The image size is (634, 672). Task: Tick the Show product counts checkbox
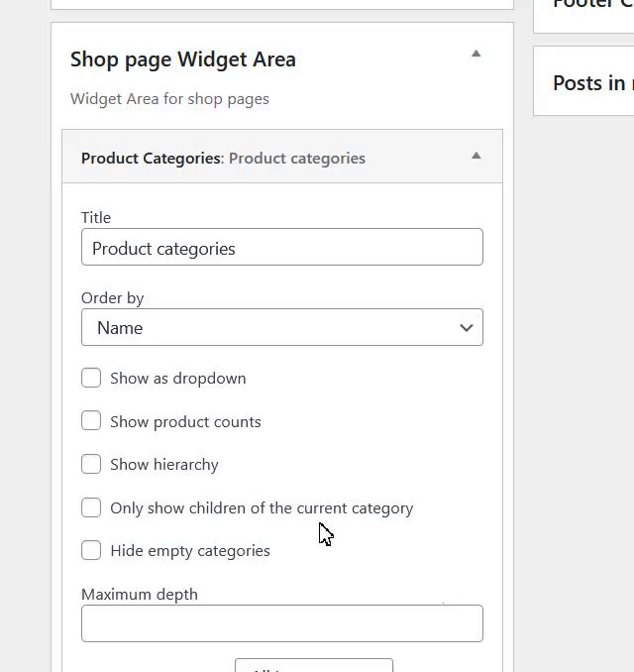click(x=91, y=421)
